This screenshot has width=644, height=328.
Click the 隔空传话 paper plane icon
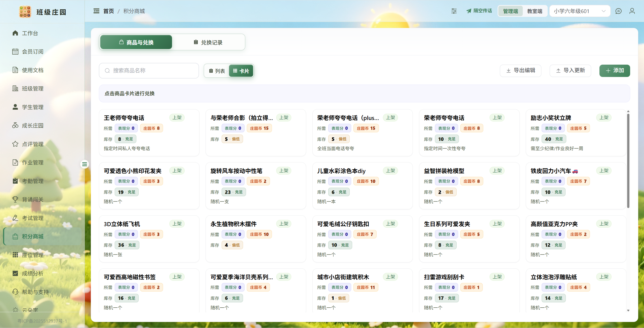click(x=469, y=11)
